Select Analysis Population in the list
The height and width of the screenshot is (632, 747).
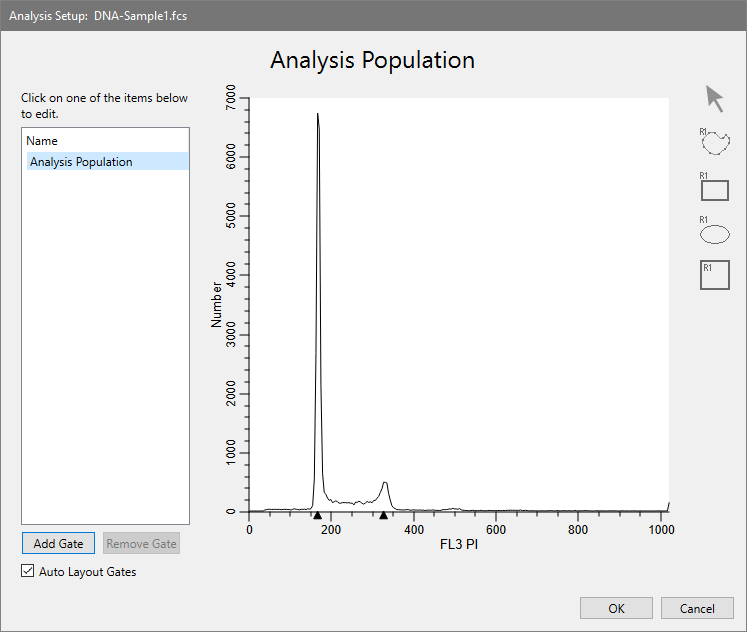click(108, 161)
